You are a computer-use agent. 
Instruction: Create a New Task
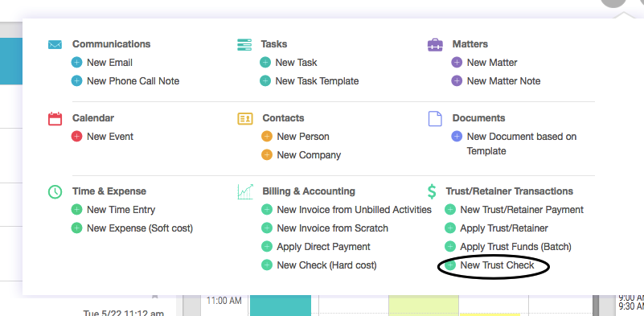296,63
